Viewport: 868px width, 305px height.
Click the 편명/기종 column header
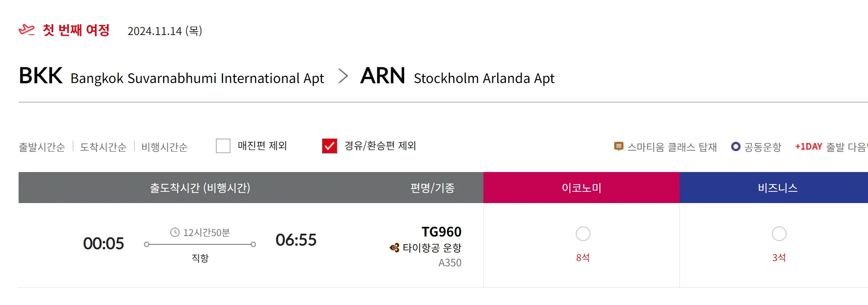(x=432, y=188)
